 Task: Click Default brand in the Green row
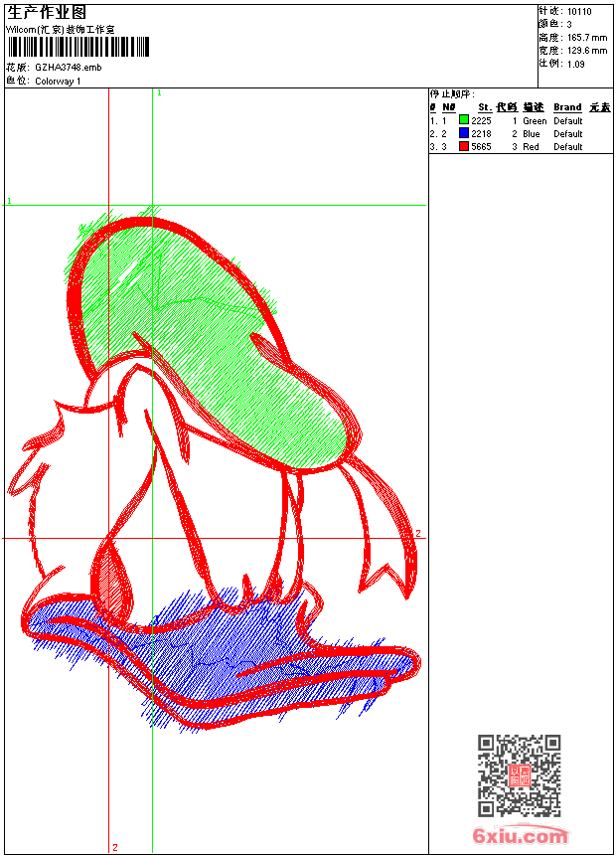pos(568,120)
